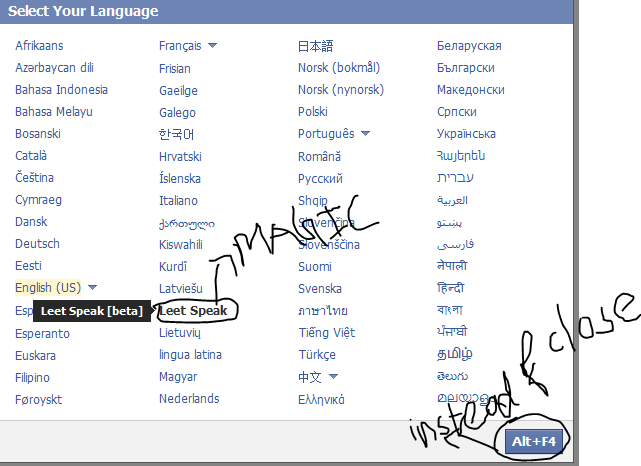The height and width of the screenshot is (466, 641).
Task: Pick Bahasa Indonesia
Action: coord(61,90)
